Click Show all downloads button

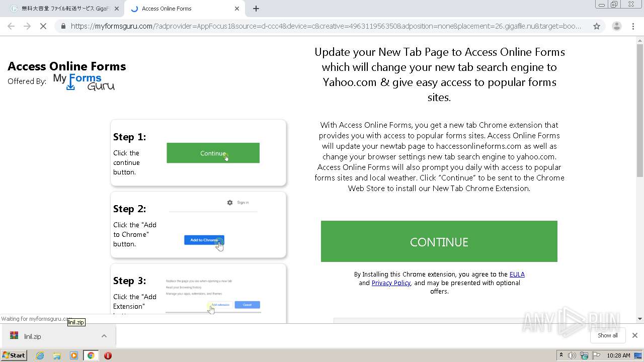607,335
